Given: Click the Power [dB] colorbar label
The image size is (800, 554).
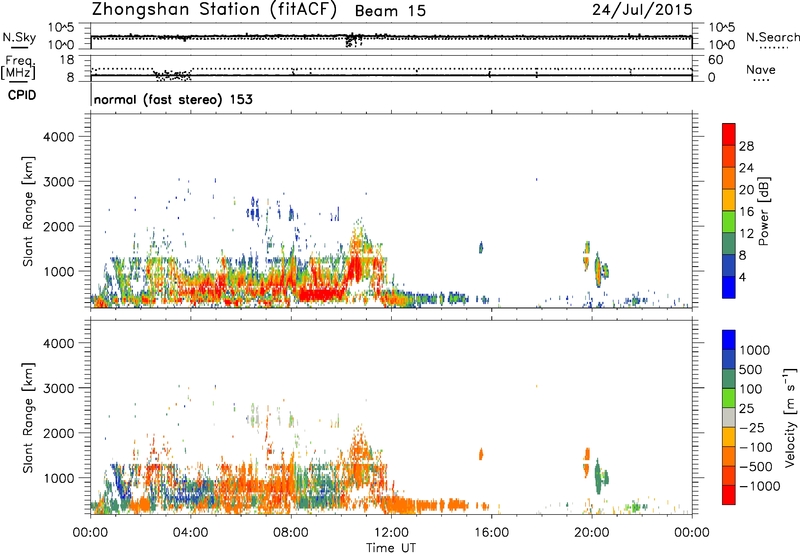Looking at the screenshot, I should [x=763, y=211].
